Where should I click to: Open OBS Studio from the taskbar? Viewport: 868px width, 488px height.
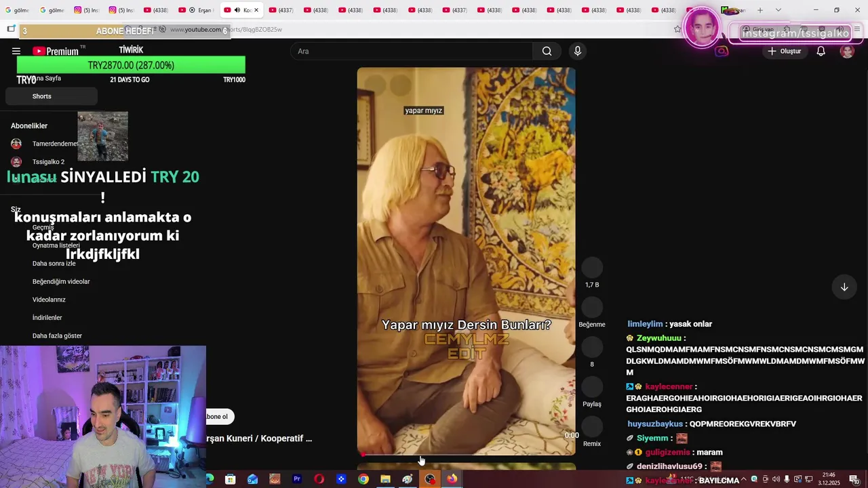(430, 479)
